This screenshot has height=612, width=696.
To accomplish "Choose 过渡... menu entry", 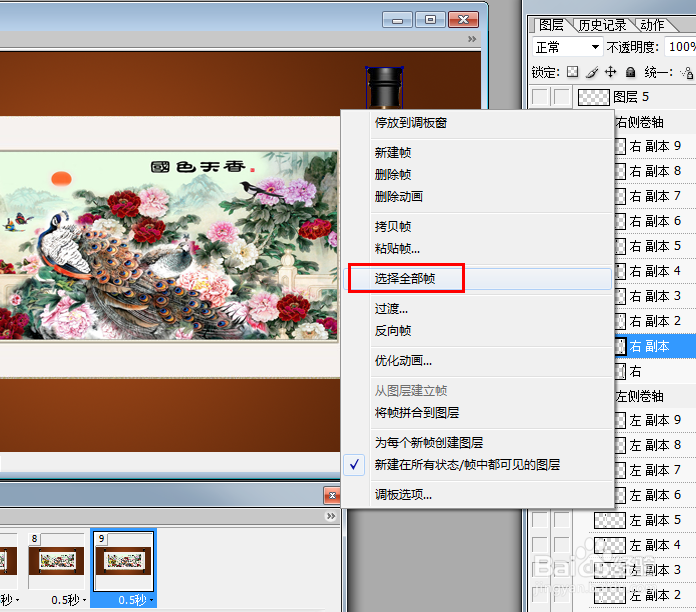I will click(478, 308).
